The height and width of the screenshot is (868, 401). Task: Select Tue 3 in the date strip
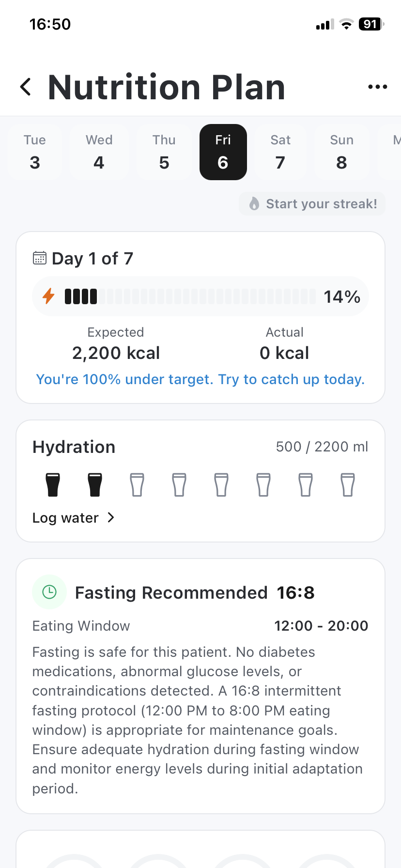[x=35, y=152]
